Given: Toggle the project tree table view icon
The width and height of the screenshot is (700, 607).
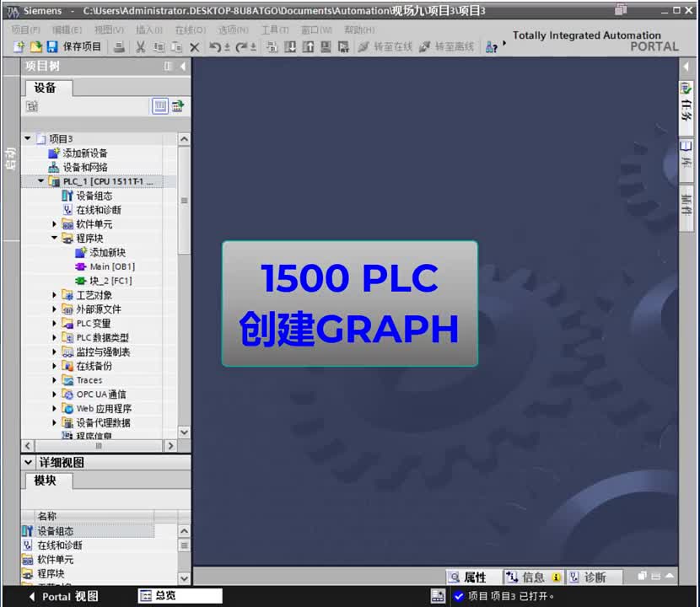Looking at the screenshot, I should (x=160, y=106).
